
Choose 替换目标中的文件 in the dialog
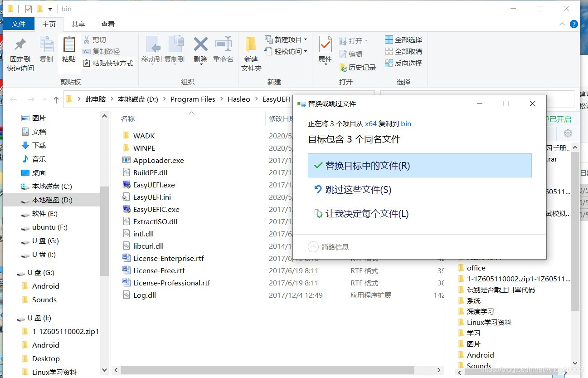tap(419, 165)
